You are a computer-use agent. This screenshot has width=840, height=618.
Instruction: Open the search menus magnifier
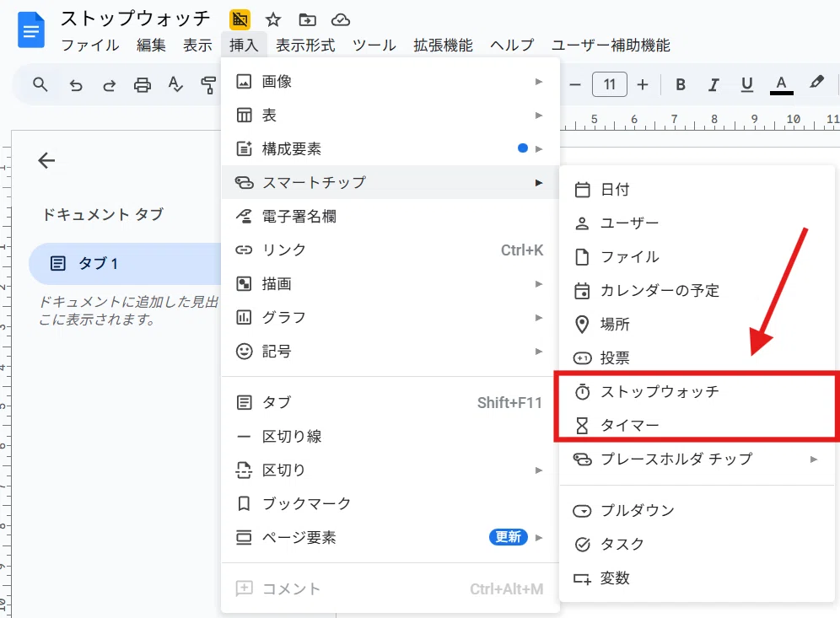click(40, 84)
